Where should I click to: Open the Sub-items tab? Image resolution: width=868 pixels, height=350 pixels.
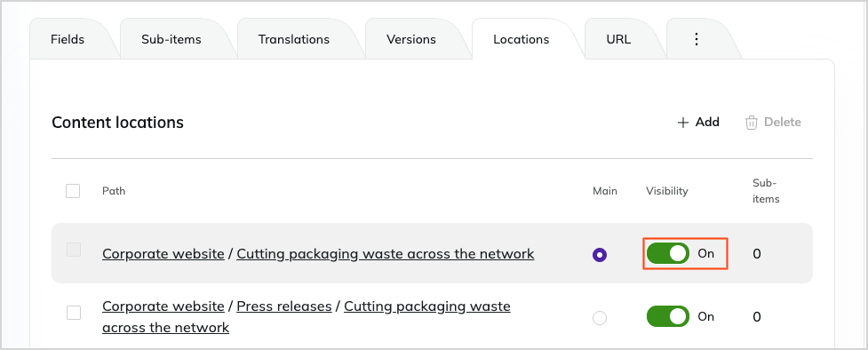point(171,39)
